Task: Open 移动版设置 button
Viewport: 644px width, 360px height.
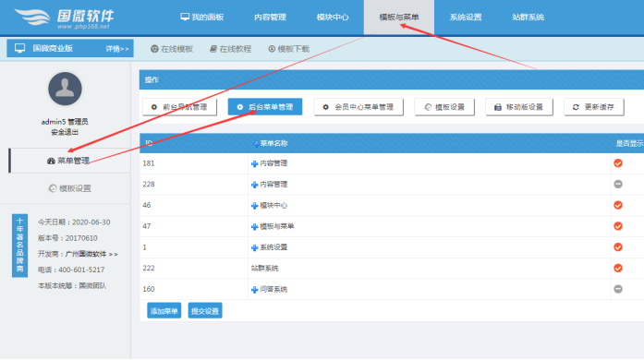Action: pos(518,107)
